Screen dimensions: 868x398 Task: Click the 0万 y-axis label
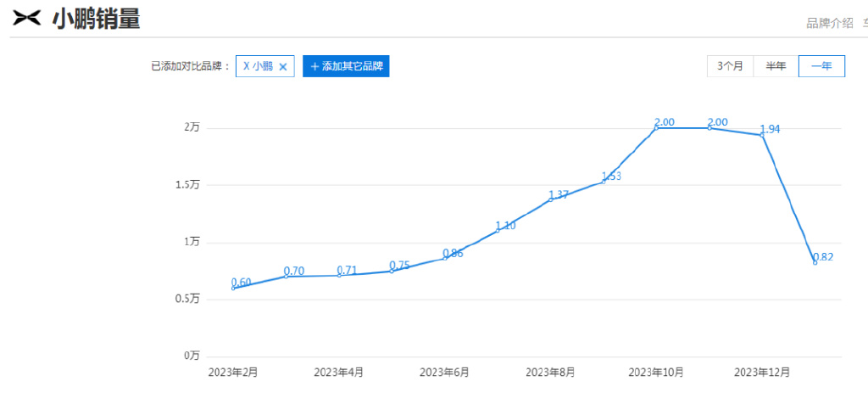point(192,356)
